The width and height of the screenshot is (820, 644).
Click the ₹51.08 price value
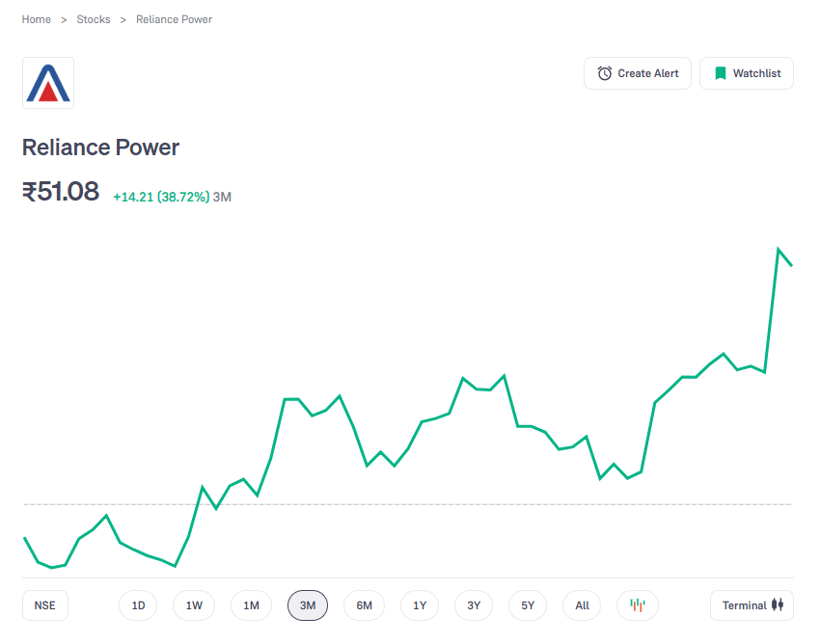(x=61, y=191)
